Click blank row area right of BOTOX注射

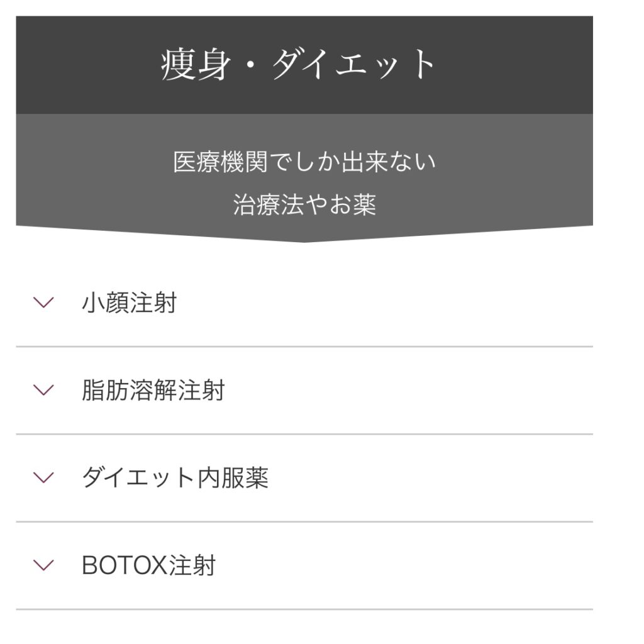[x=404, y=565]
